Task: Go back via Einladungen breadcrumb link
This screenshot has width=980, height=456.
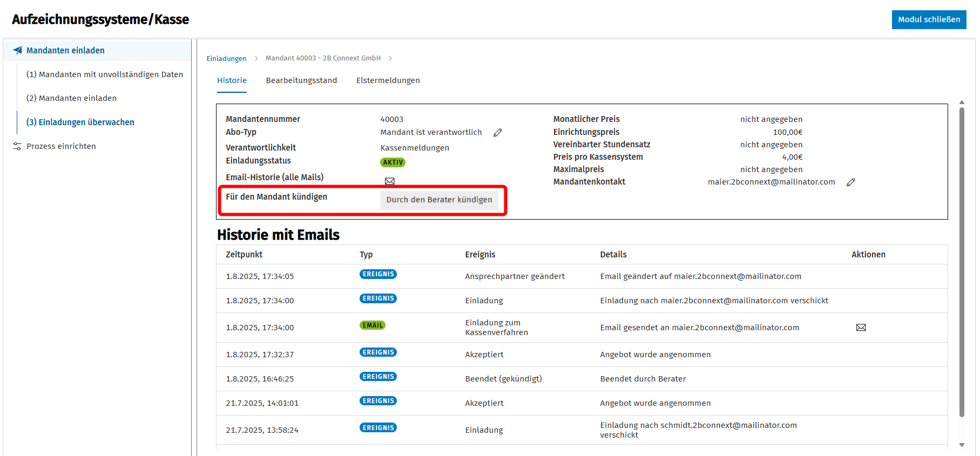Action: click(x=226, y=58)
